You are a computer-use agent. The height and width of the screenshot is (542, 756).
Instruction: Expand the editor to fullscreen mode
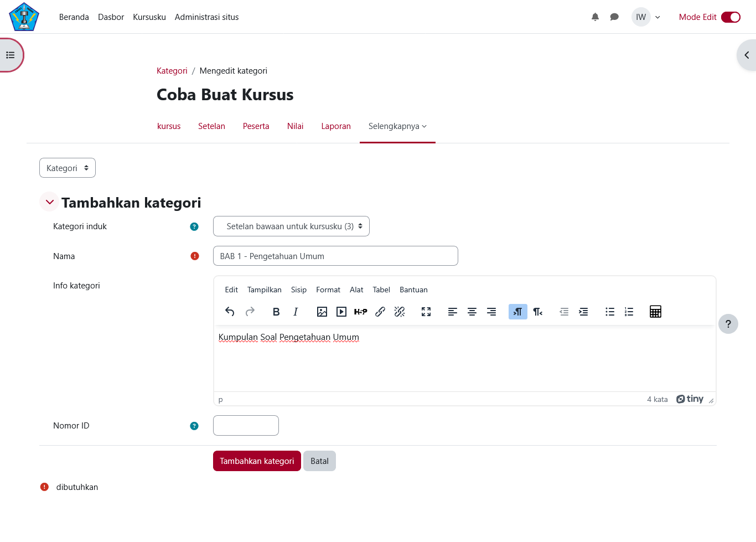tap(426, 312)
